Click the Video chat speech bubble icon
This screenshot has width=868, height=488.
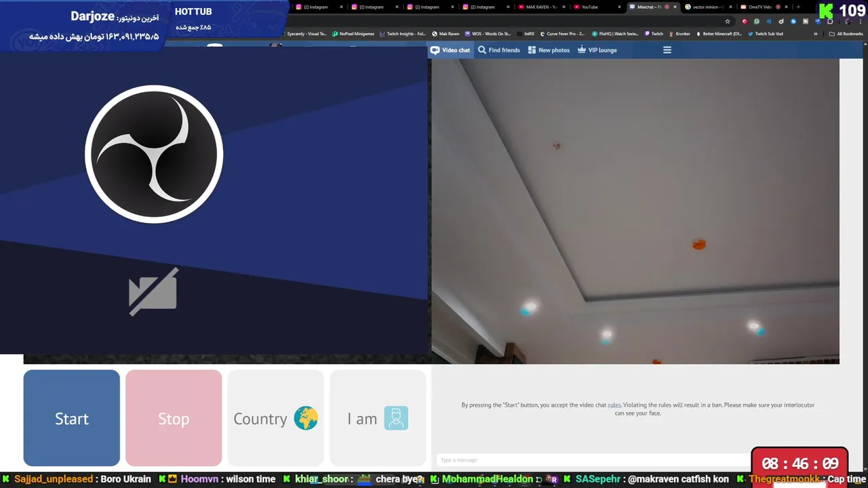[435, 50]
